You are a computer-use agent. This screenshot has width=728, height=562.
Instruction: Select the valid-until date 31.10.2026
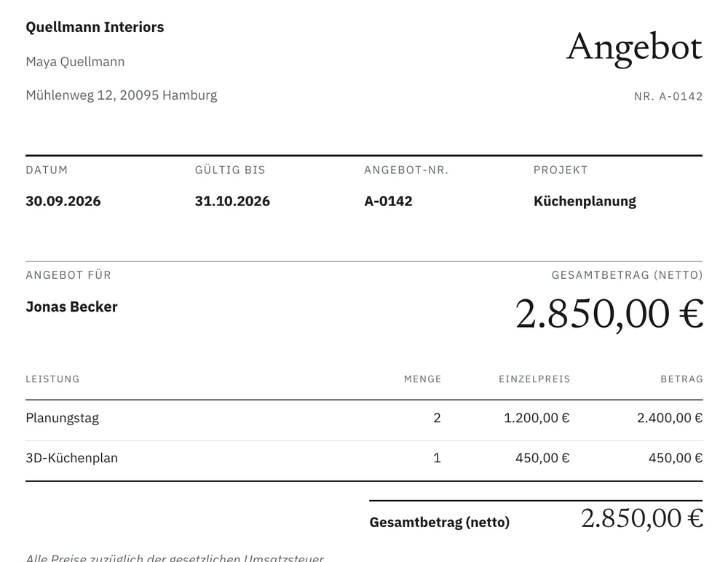pos(232,201)
